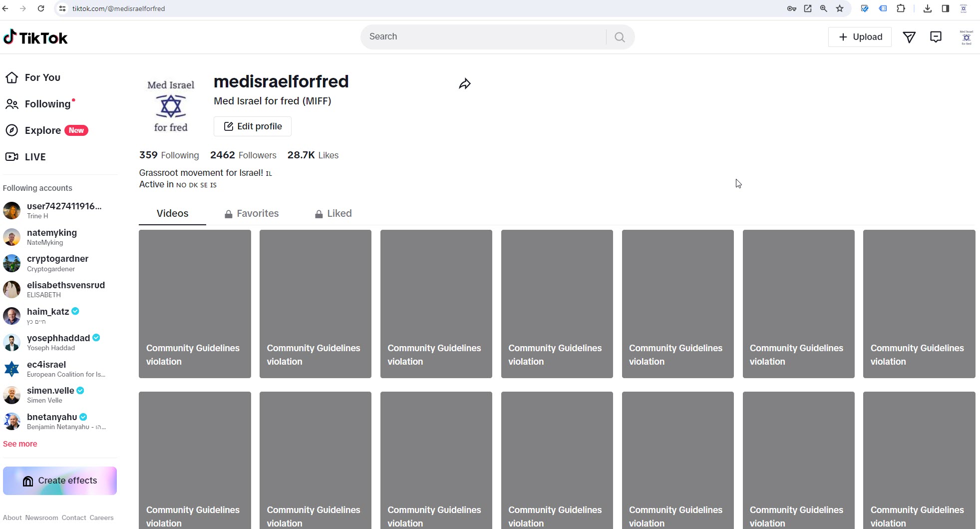Open profile avatar menu in header
The height and width of the screenshot is (529, 980).
(966, 37)
